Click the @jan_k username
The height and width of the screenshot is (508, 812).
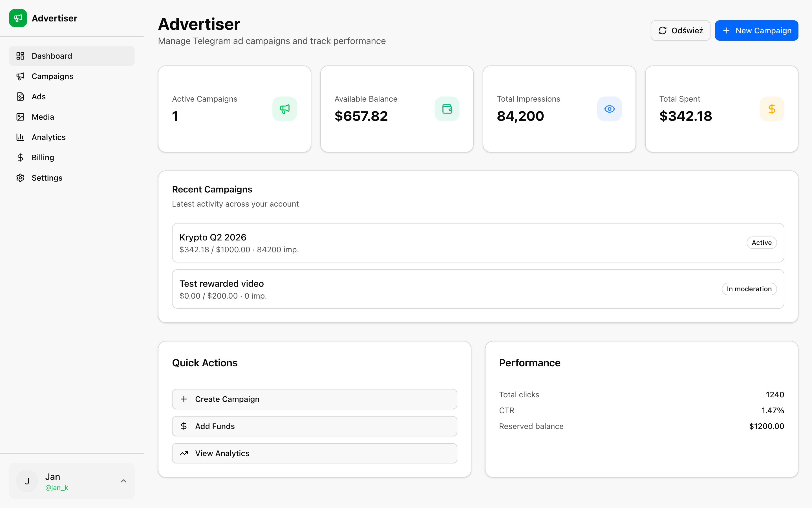click(57, 487)
